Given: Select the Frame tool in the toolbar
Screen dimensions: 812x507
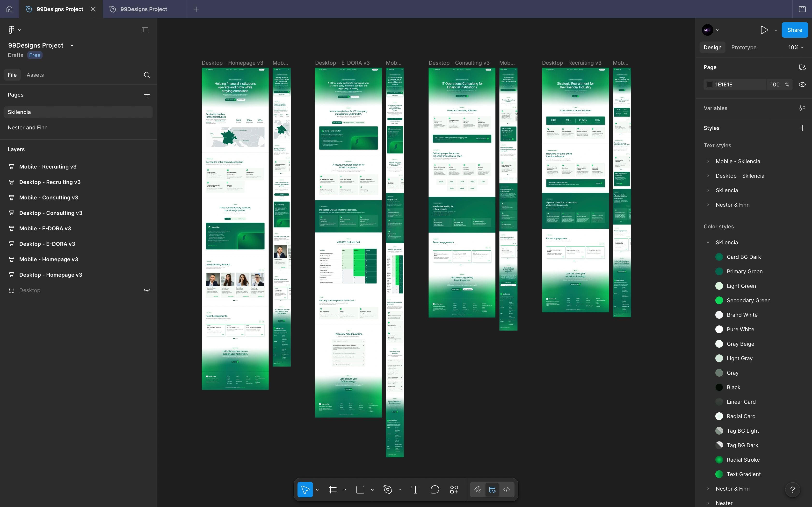Looking at the screenshot, I should pos(333,490).
